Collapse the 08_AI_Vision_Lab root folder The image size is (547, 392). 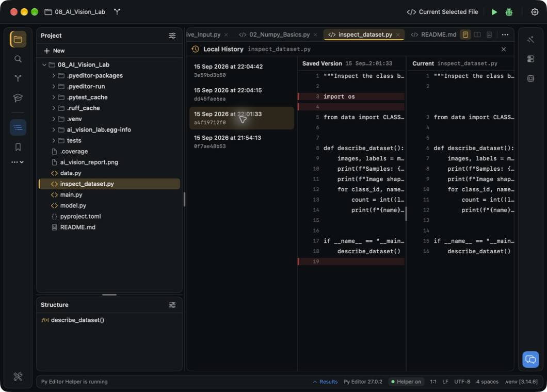[x=44, y=65]
